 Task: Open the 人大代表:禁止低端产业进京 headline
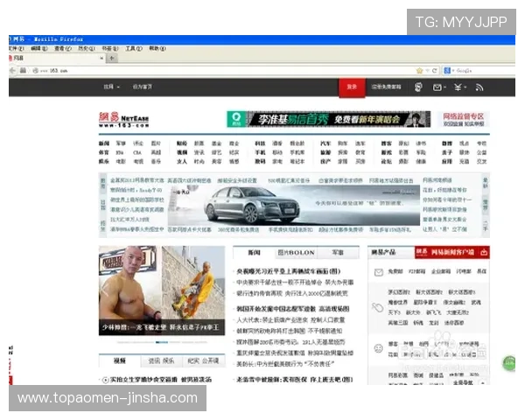pyautogui.click(x=290, y=320)
